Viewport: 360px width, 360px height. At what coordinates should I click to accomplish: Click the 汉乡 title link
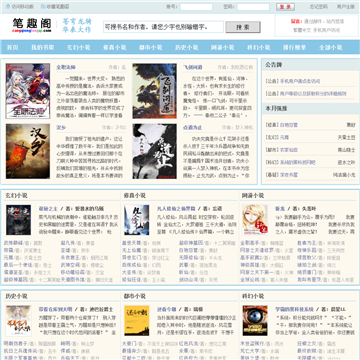click(61, 127)
